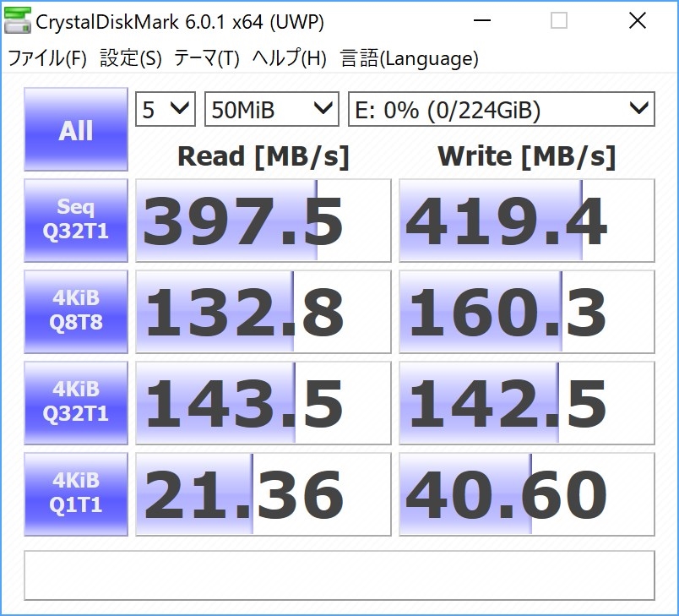
Task: Open the drive selection dropdown for drive E:
Action: [500, 108]
